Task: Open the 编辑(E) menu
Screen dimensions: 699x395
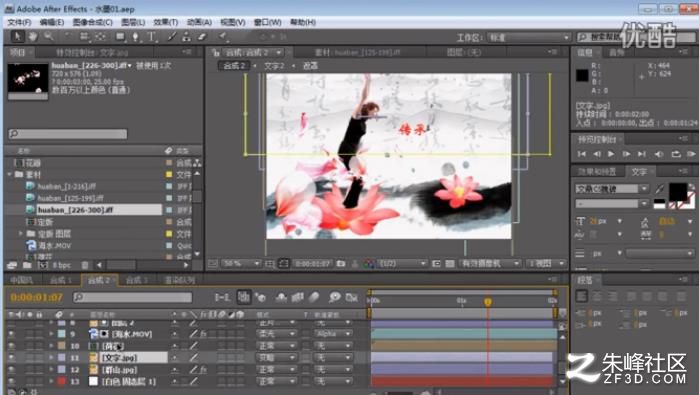Action: point(52,22)
